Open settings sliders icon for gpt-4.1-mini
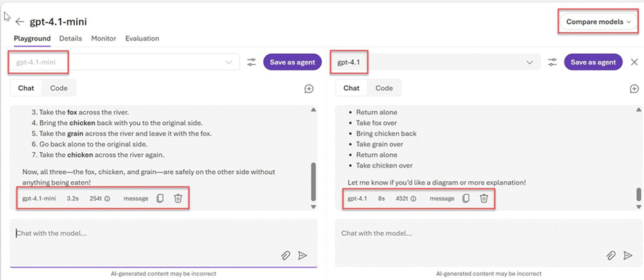This screenshot has width=644, height=280. coord(251,62)
